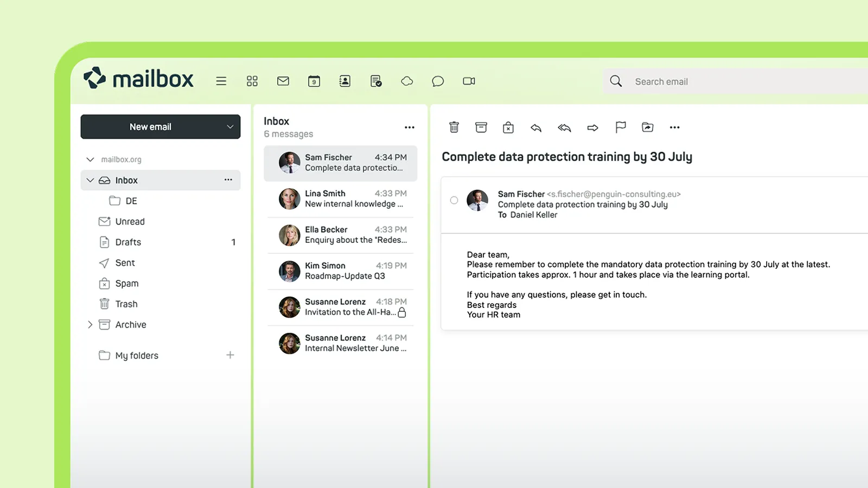Delete the email using trash icon

[454, 127]
